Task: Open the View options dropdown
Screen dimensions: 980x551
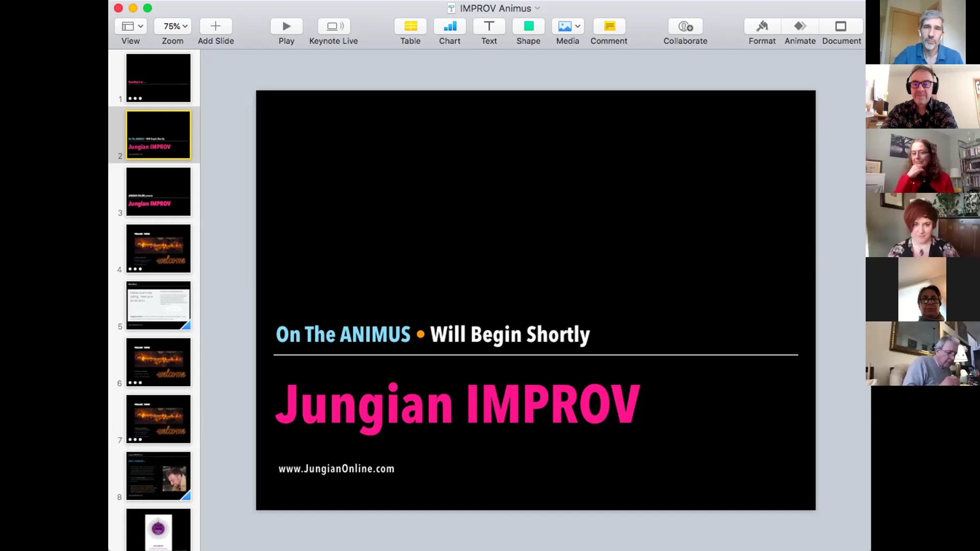Action: tap(131, 27)
